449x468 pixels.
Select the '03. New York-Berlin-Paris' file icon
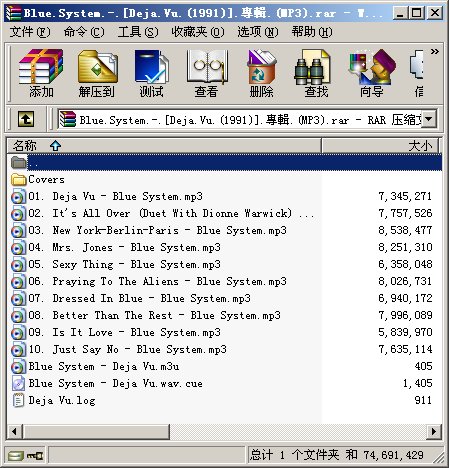pos(18,230)
